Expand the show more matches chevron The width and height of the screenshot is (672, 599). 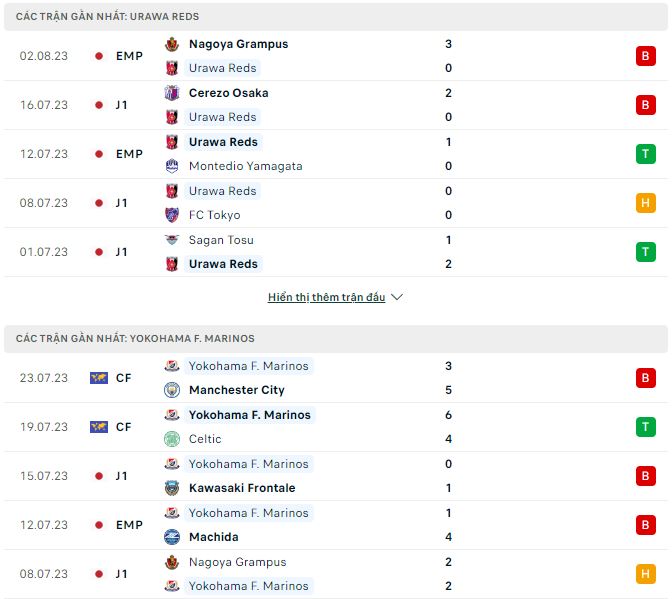point(397,297)
